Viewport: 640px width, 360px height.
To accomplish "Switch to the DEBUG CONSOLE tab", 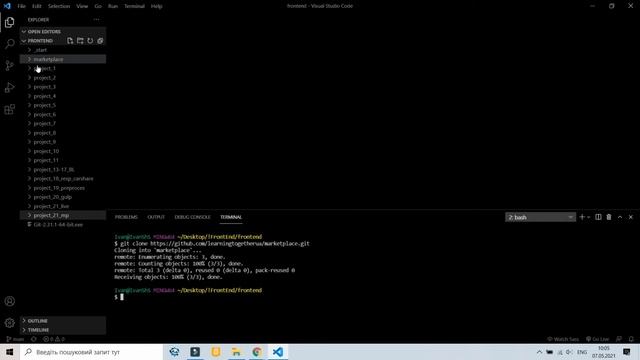I will click(192, 217).
